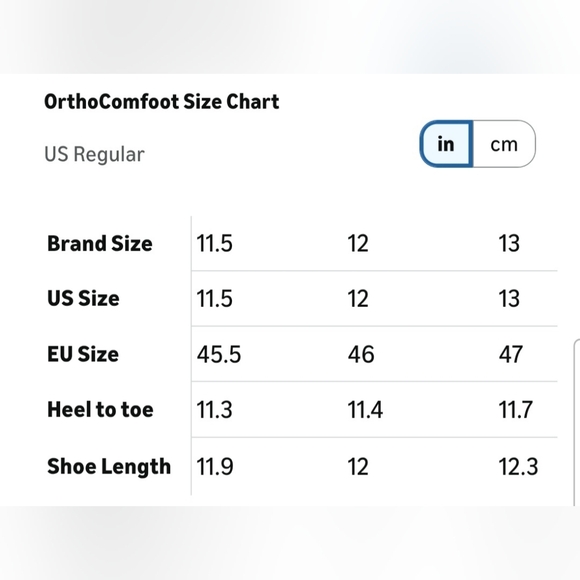This screenshot has width=580, height=580.
Task: Select the Heel to toe row header
Action: (x=100, y=410)
